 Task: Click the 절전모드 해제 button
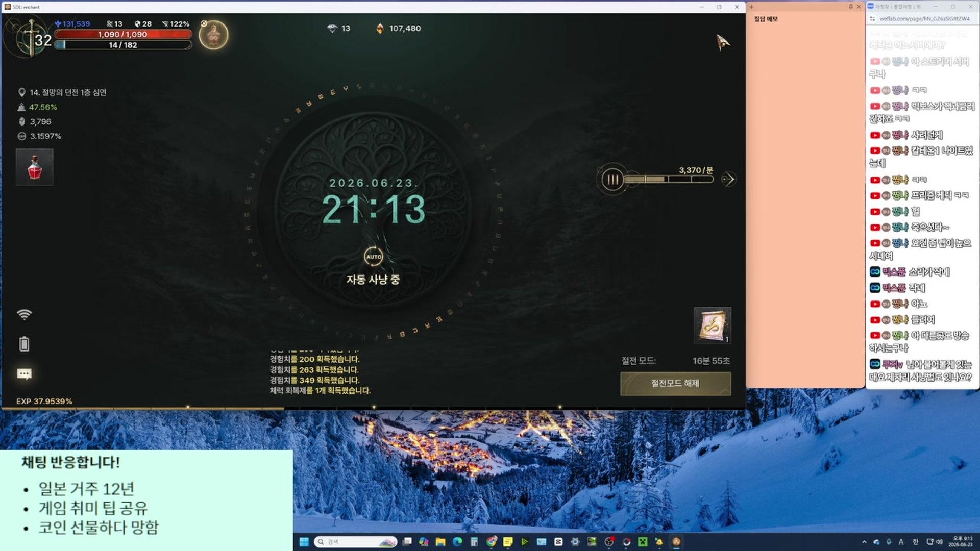click(675, 383)
